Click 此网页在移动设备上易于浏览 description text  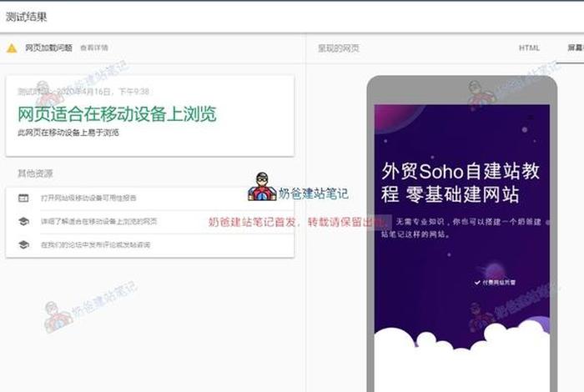(68, 133)
